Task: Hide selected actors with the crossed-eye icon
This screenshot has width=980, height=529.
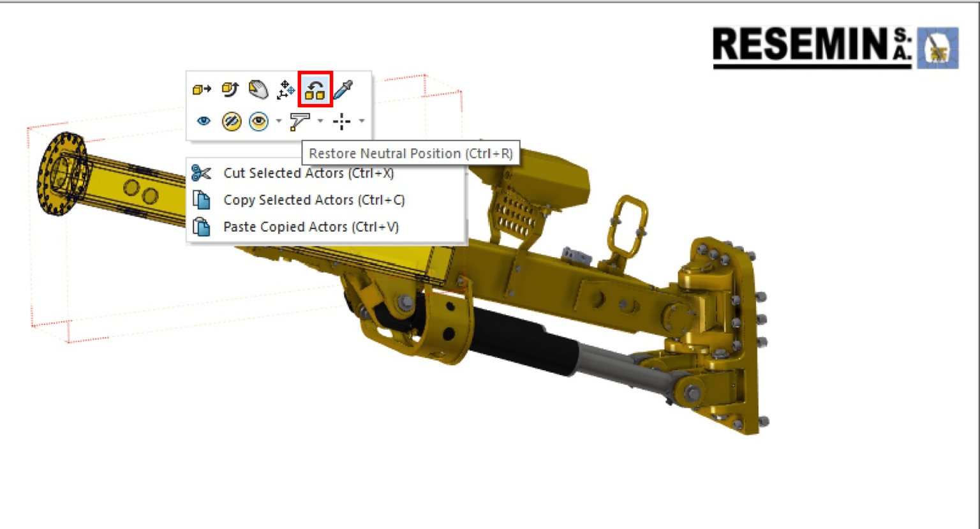Action: coord(231,121)
